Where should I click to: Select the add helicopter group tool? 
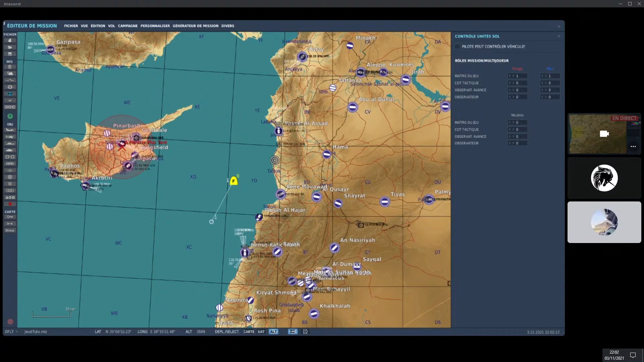10,137
